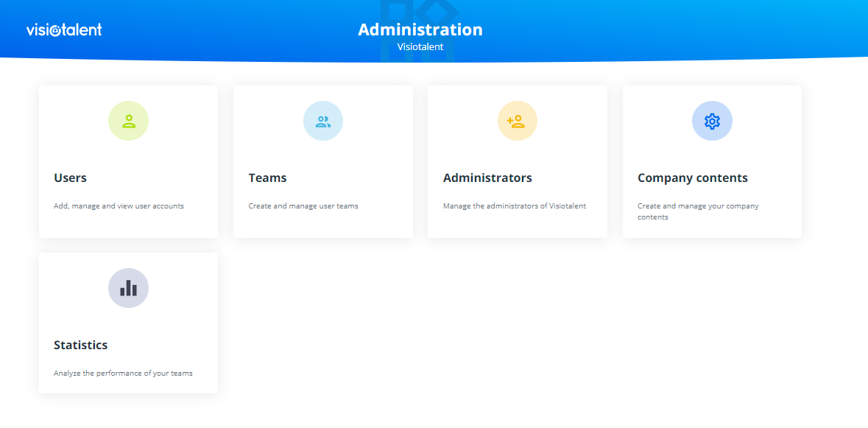The width and height of the screenshot is (868, 428).
Task: Go to the Statistics heading
Action: pyautogui.click(x=80, y=345)
